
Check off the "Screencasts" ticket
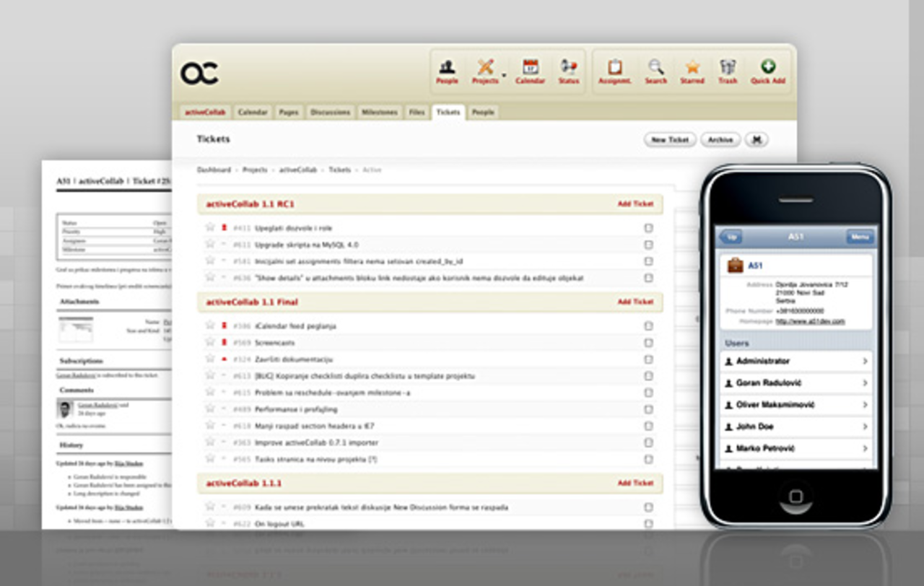tap(648, 343)
